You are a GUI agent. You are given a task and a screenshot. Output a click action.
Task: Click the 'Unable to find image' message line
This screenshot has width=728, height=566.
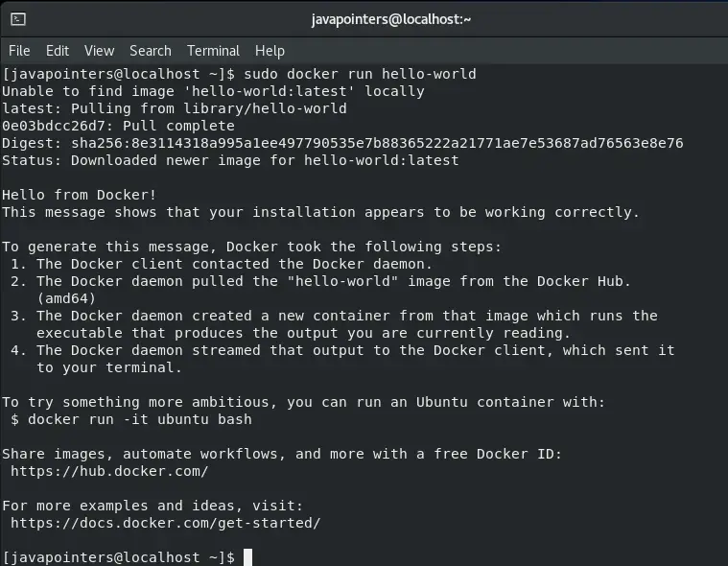[213, 91]
